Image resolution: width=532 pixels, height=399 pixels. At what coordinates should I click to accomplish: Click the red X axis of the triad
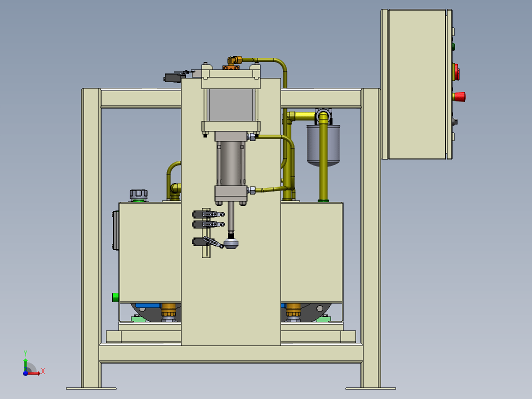[34, 373]
